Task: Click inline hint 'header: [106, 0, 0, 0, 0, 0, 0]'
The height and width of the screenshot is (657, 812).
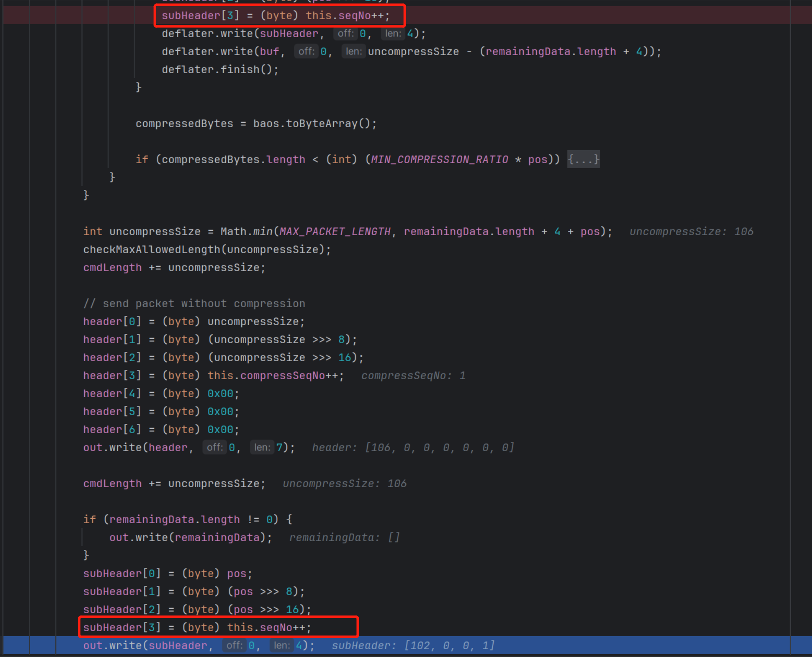Action: [x=413, y=448]
